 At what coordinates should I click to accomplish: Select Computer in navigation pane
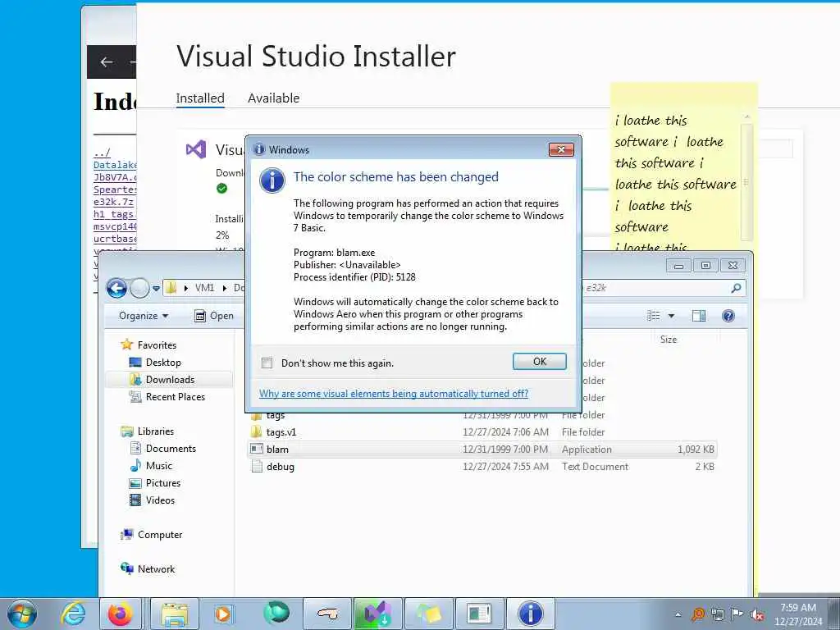coord(160,535)
